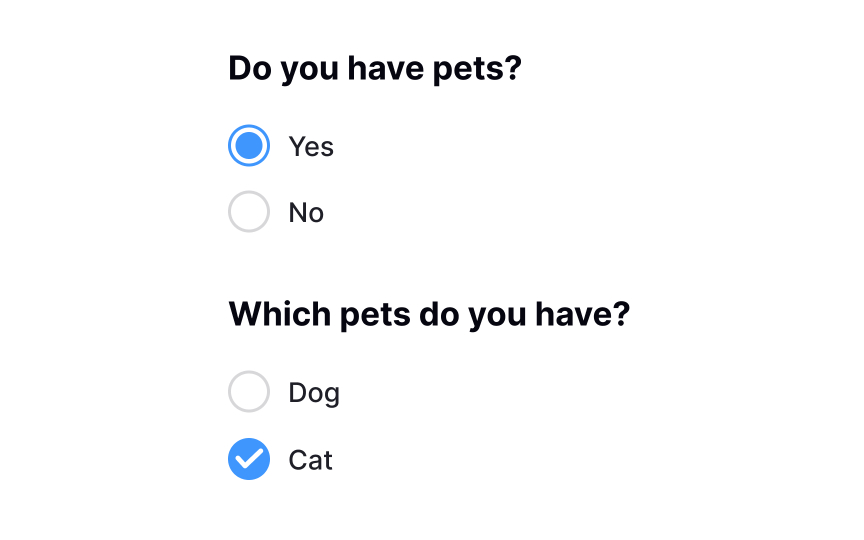Click the "Cat" label text
This screenshot has width=864, height=540.
tap(310, 460)
